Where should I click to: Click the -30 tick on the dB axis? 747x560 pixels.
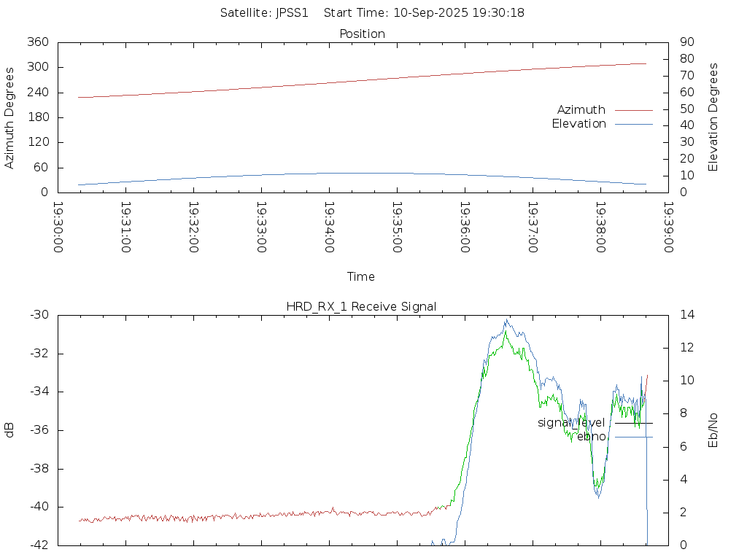[x=39, y=315]
